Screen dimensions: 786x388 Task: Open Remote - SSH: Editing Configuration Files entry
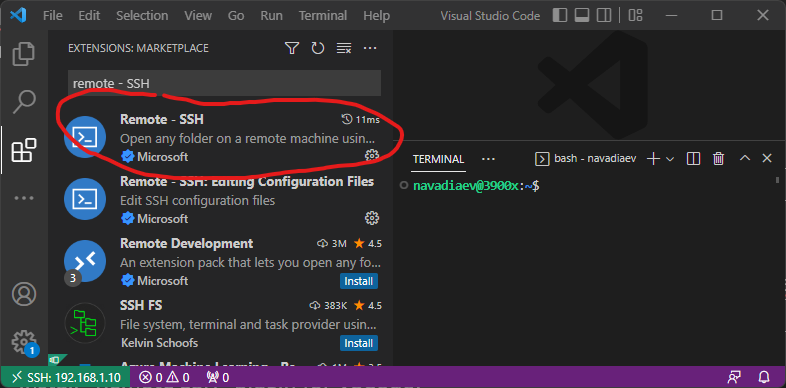[247, 181]
